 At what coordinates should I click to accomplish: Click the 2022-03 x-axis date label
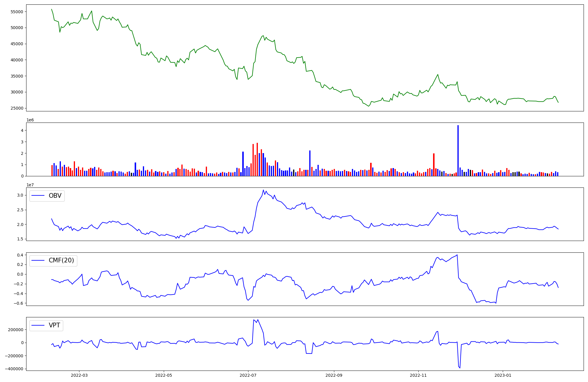pyautogui.click(x=79, y=375)
